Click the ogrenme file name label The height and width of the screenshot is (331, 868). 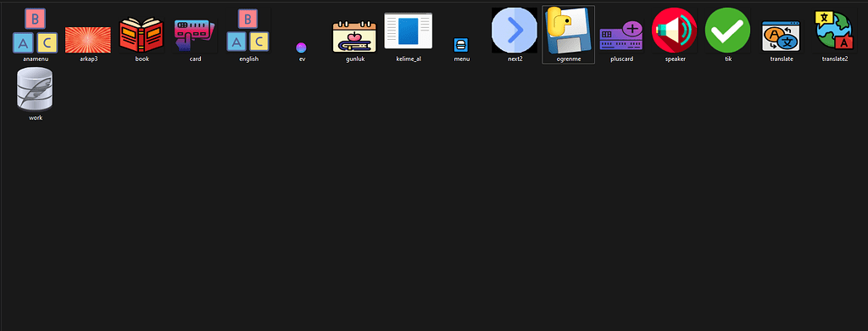tap(568, 59)
